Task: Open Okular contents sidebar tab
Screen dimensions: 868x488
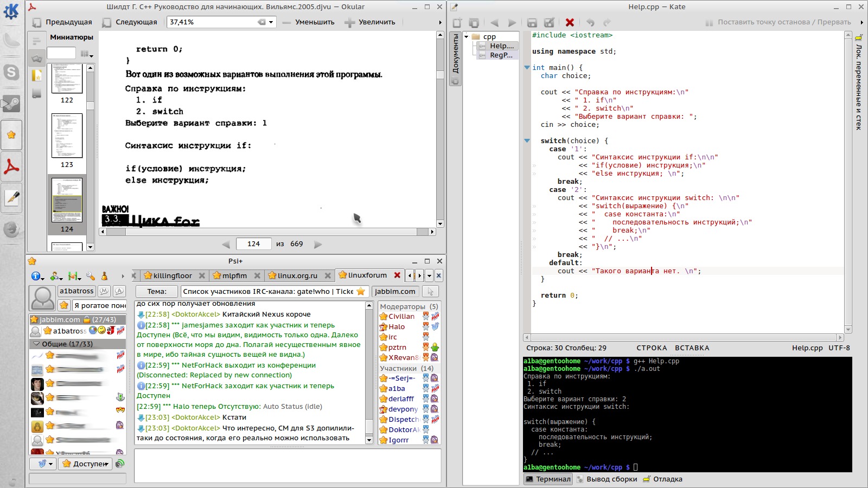Action: (36, 41)
